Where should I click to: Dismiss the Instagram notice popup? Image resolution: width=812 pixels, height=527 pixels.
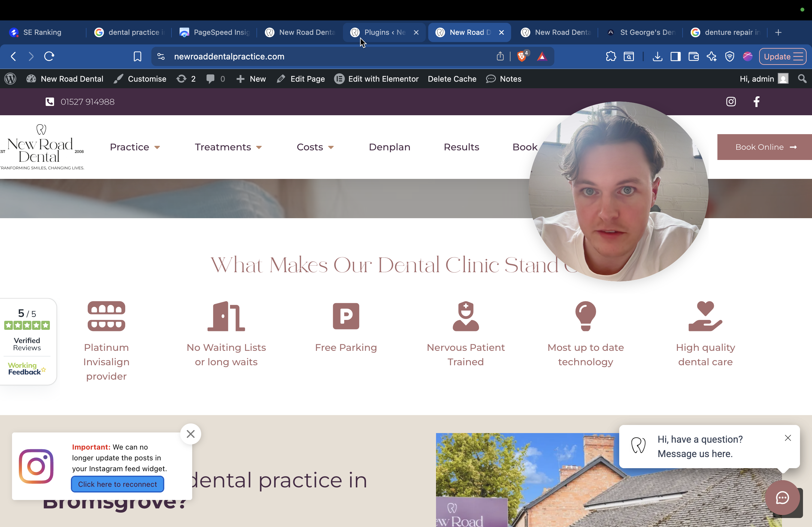tap(190, 434)
